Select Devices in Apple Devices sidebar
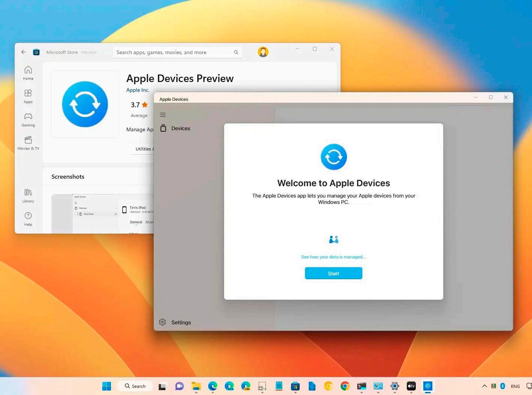Viewport: 532px width, 395px height. click(180, 128)
